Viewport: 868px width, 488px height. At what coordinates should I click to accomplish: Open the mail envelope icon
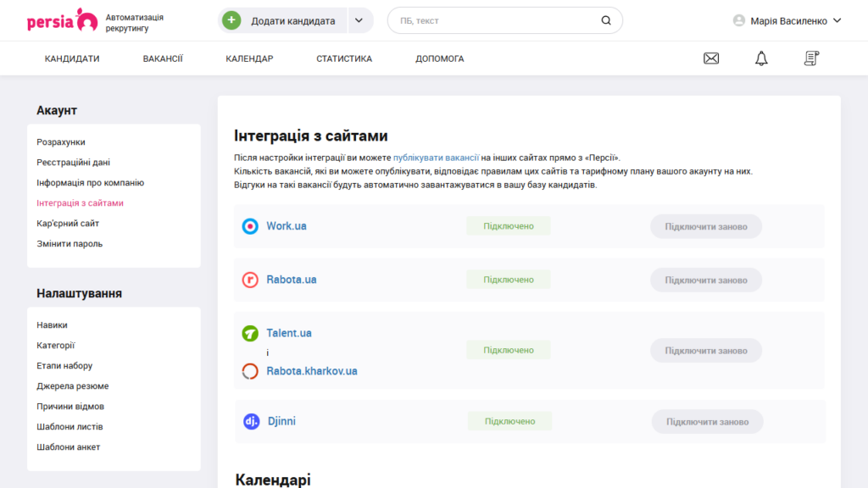[711, 58]
